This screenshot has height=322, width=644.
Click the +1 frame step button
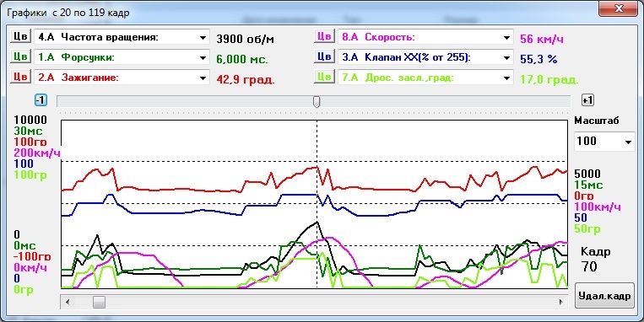587,100
